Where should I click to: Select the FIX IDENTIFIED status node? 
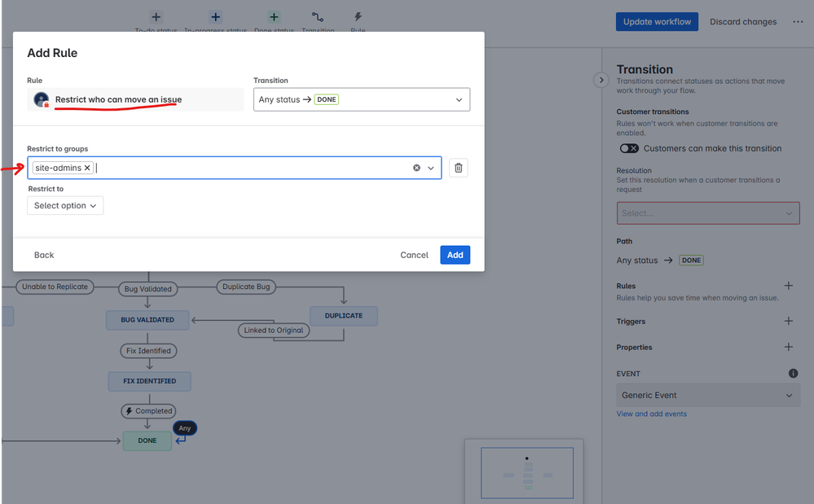click(149, 381)
